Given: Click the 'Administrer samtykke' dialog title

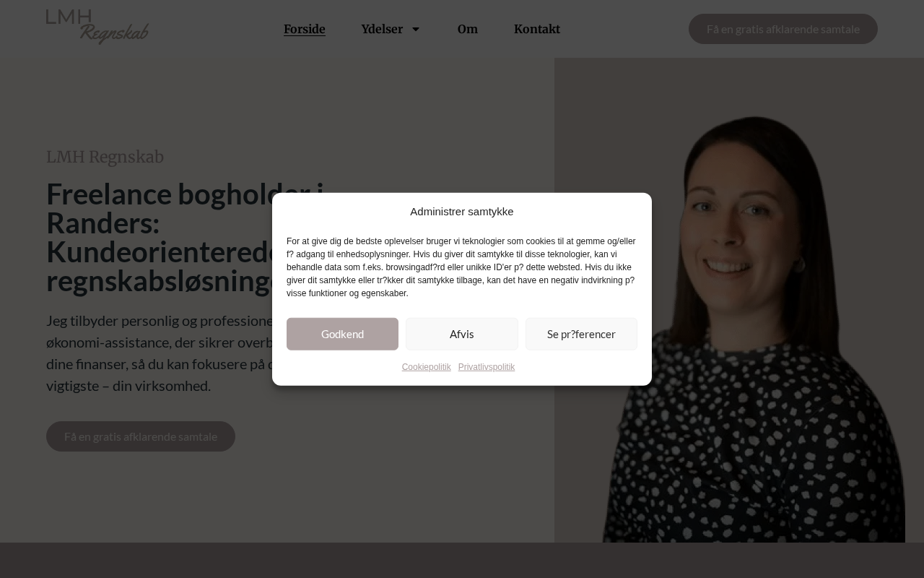Looking at the screenshot, I should [x=462, y=212].
